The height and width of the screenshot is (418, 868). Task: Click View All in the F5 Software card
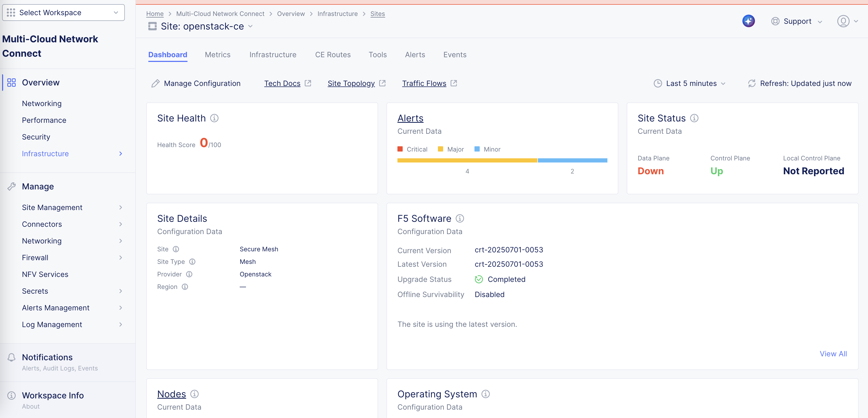pos(833,354)
